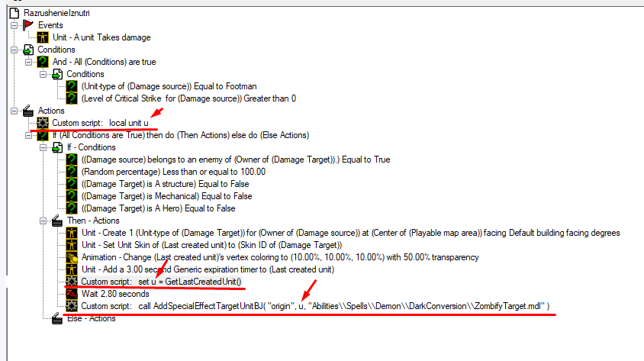
Task: Collapse the Events node
Action: [x=14, y=25]
